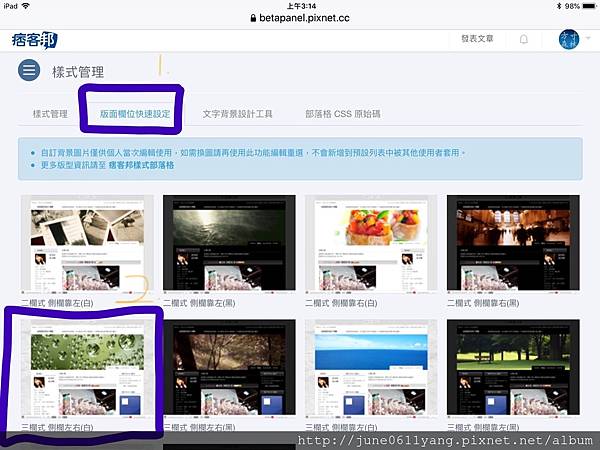Click the 二欄式 側欄靠右(白) label
600x450 pixels.
point(341,303)
